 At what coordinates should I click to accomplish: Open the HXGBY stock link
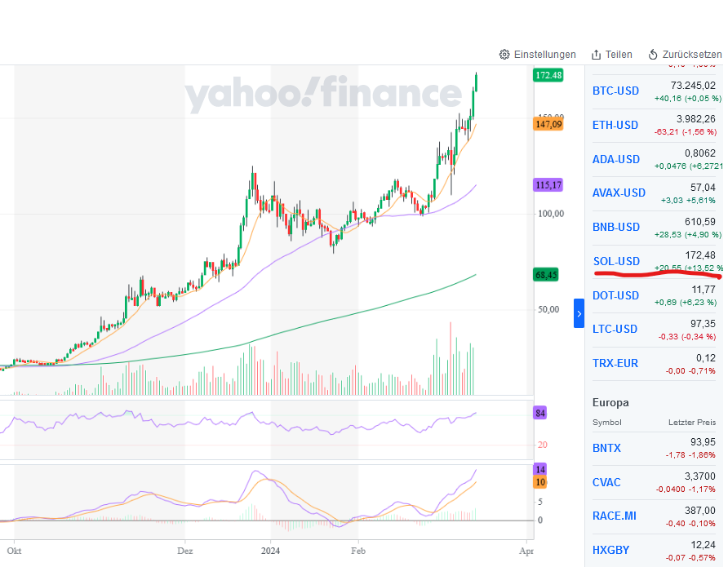point(610,551)
